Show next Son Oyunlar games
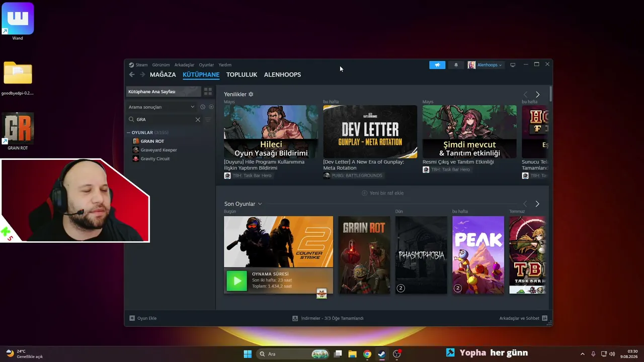Screen dimensions: 644x362 (537, 204)
